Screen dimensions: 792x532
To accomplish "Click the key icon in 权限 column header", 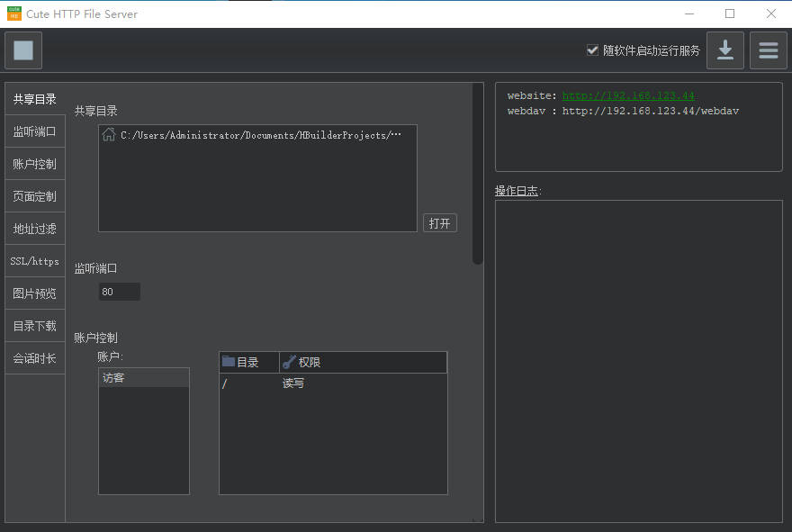I will (289, 362).
